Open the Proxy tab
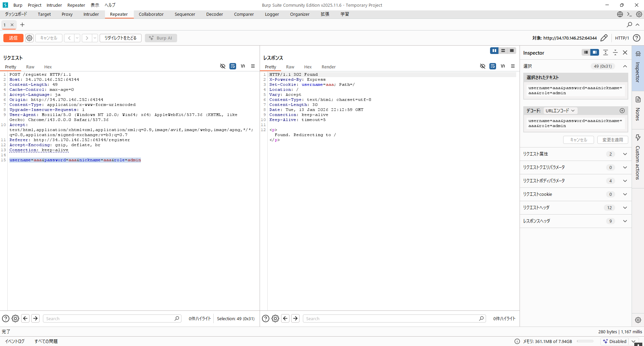 [x=67, y=14]
